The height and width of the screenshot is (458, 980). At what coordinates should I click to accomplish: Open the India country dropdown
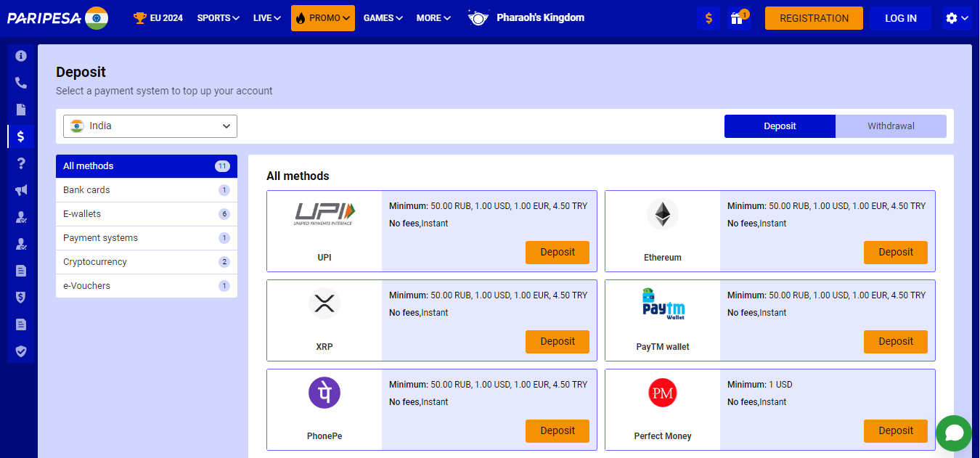(150, 126)
